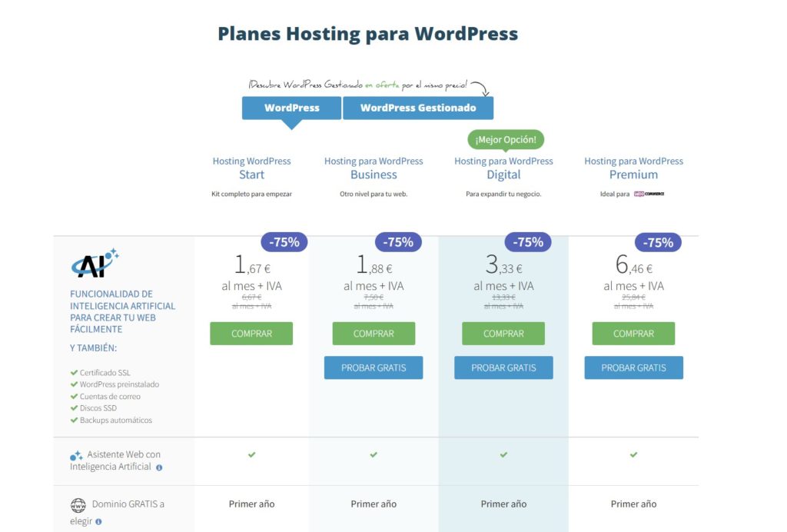Click the COMPRAR button for the Business plan
787x532 pixels.
(374, 334)
